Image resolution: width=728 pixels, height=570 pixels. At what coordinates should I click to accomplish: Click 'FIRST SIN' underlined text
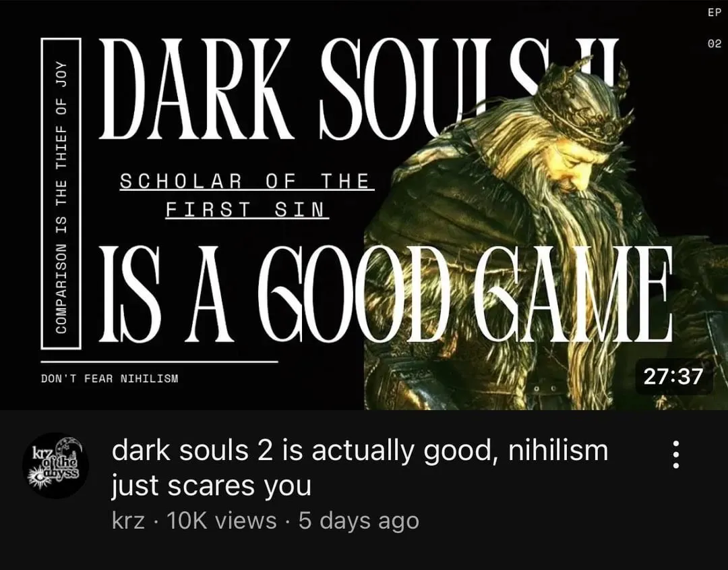point(247,209)
